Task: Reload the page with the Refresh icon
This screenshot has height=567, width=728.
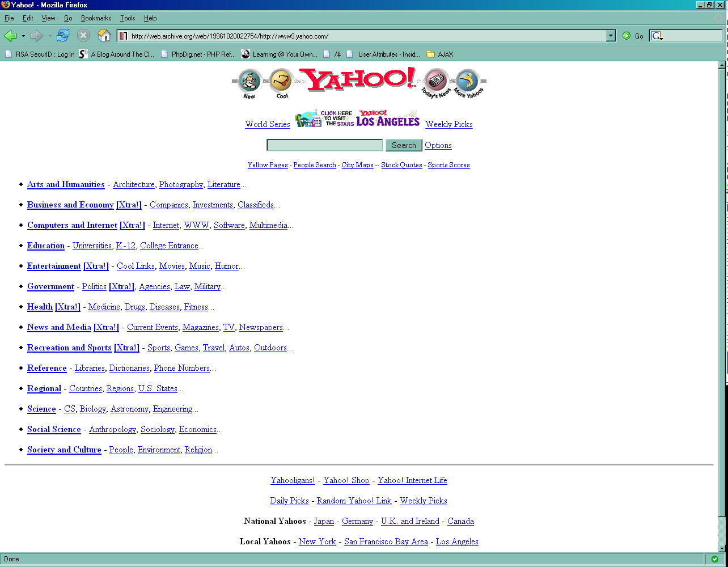Action: click(x=63, y=36)
